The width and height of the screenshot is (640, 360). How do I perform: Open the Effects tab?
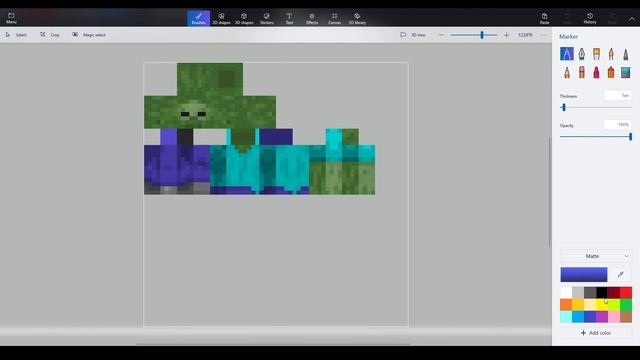312,18
